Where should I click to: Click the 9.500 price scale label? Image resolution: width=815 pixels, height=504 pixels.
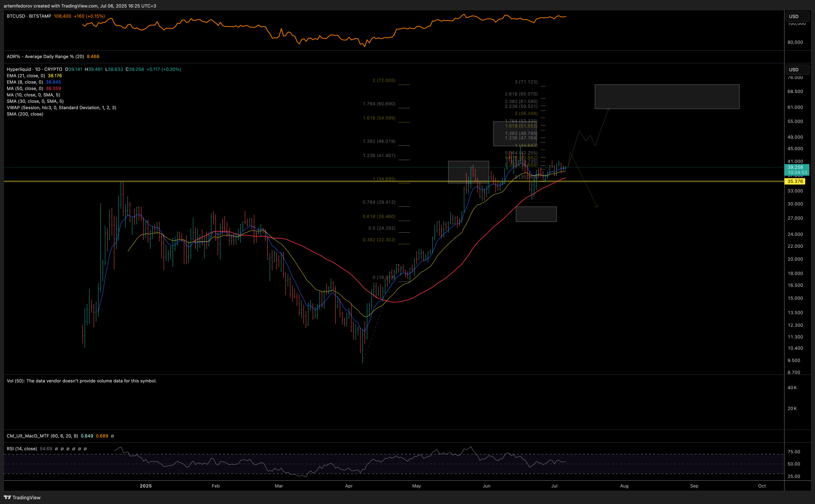point(794,360)
